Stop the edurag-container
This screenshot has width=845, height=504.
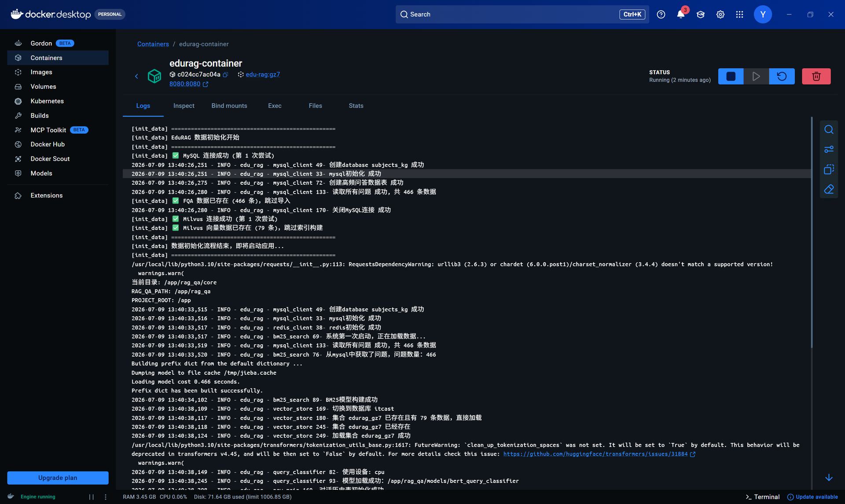[731, 76]
